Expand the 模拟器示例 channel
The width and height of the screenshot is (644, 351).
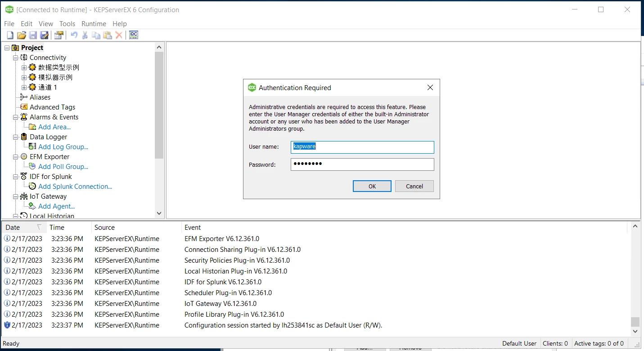click(24, 77)
